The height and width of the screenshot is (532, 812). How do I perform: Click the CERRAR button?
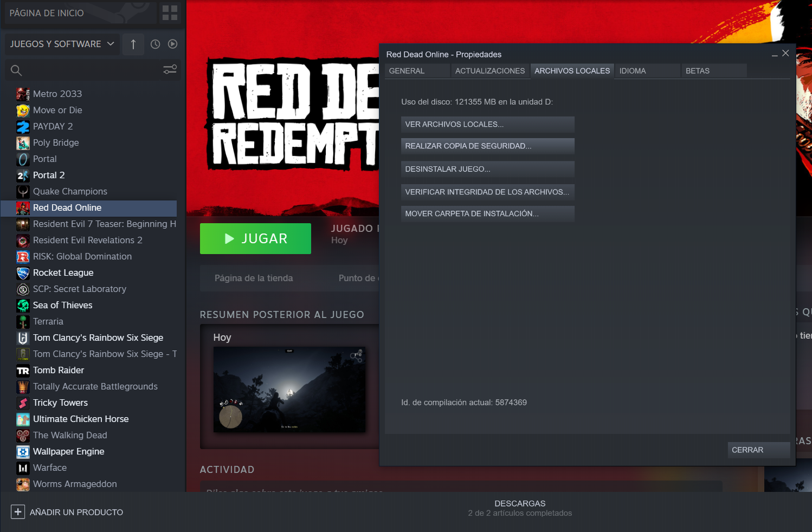coord(759,450)
